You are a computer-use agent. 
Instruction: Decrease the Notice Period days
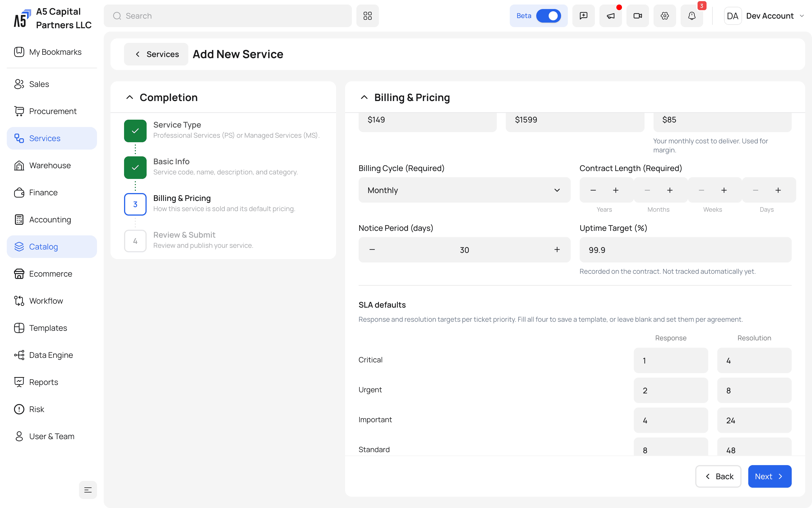[372, 250]
